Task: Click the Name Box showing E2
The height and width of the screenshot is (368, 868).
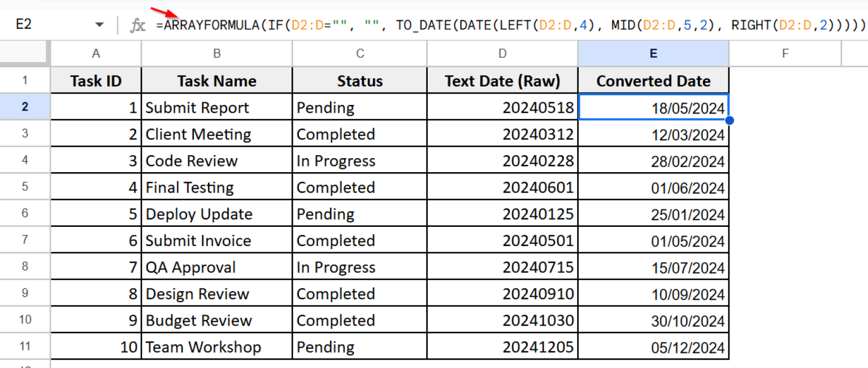Action: pyautogui.click(x=34, y=24)
